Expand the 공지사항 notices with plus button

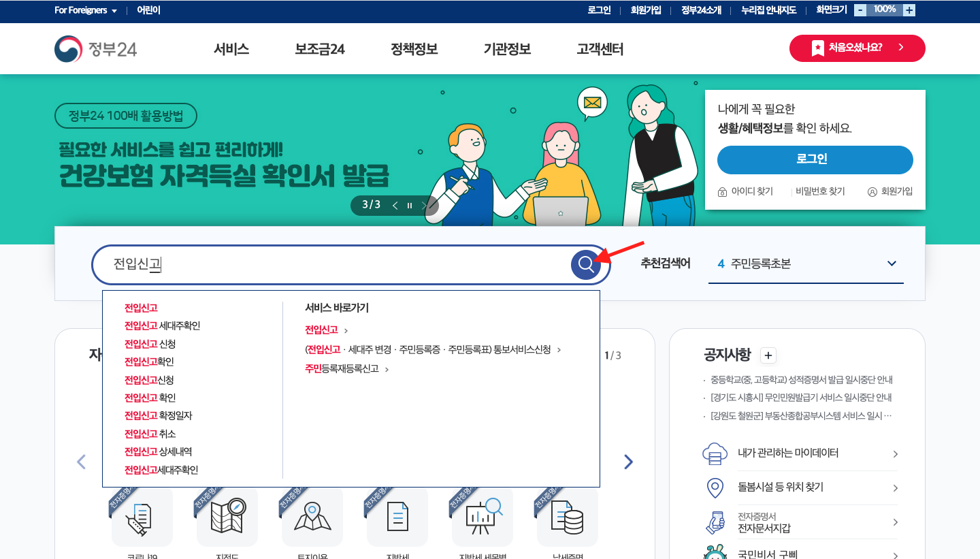768,355
